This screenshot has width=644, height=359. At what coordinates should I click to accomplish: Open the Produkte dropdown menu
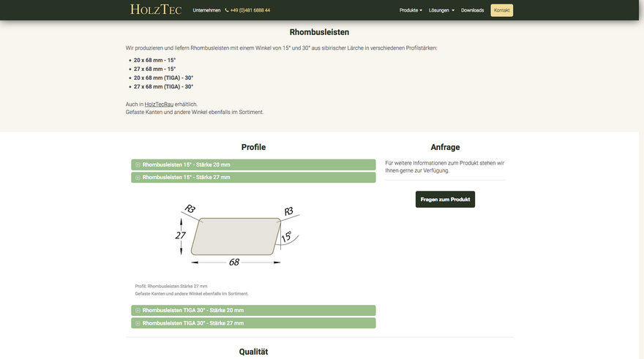(x=410, y=10)
